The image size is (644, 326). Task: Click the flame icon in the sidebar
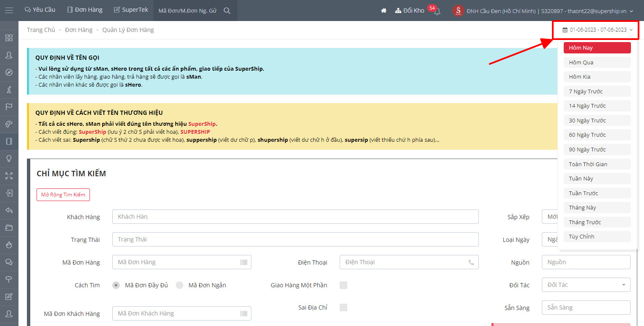point(9,245)
